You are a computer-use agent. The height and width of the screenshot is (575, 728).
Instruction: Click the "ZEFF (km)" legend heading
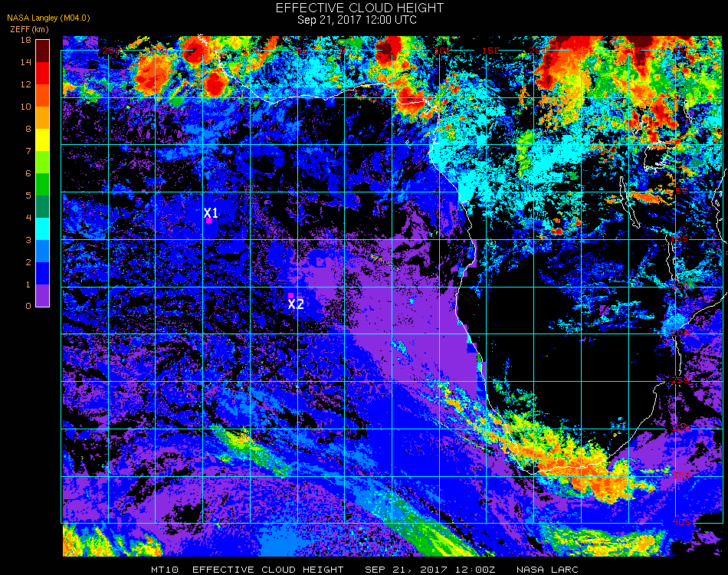[29, 29]
